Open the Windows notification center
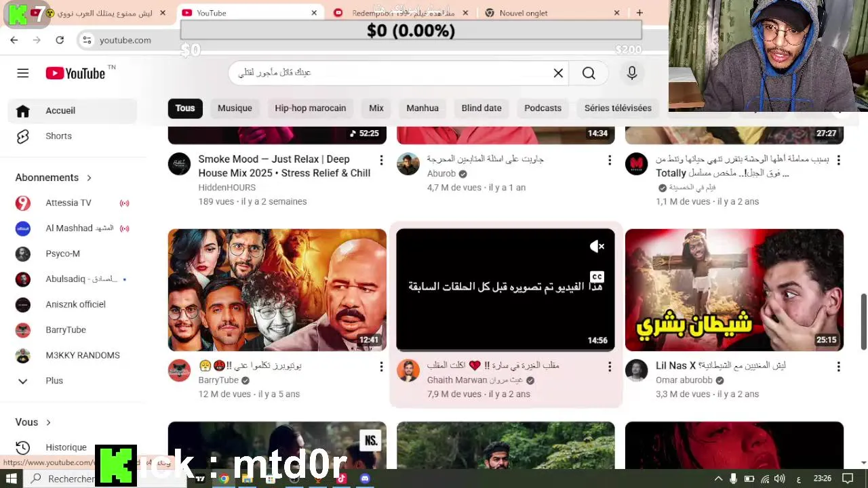The width and height of the screenshot is (868, 488). pyautogui.click(x=848, y=479)
